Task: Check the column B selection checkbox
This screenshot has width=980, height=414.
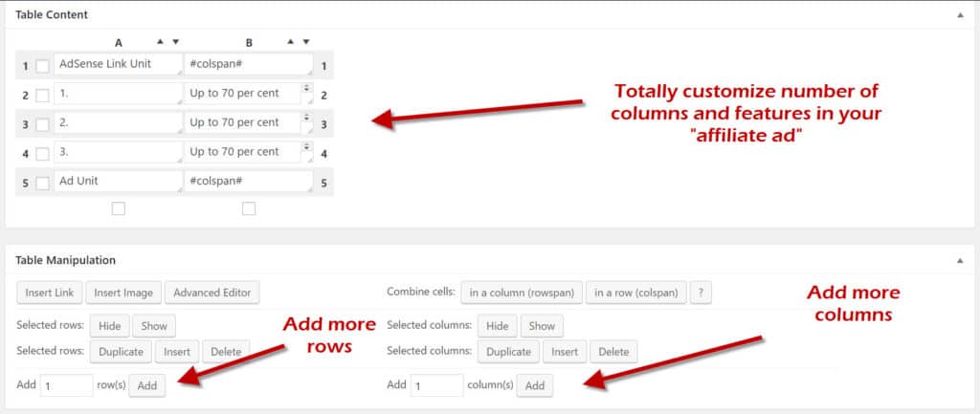Action: coord(249,208)
